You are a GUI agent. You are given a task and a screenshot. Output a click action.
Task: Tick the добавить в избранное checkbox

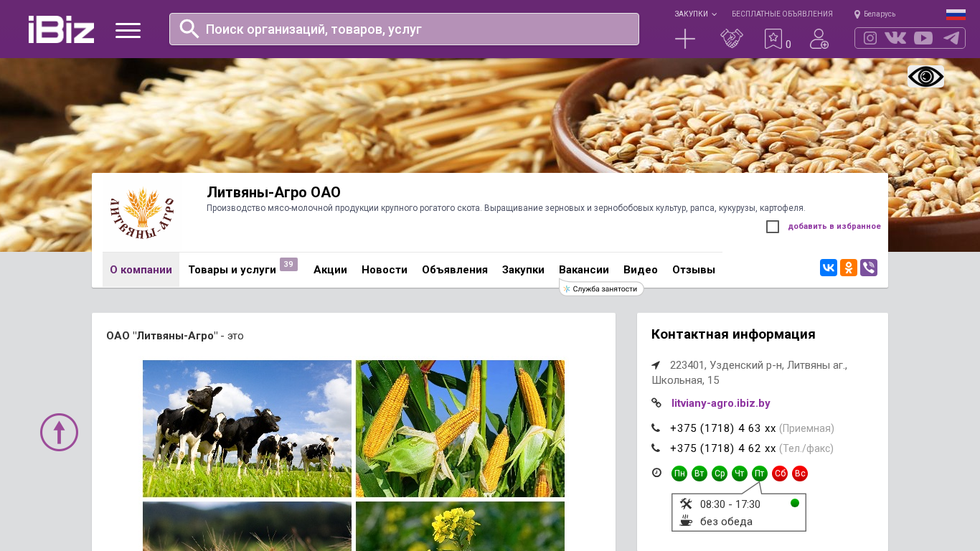click(773, 227)
